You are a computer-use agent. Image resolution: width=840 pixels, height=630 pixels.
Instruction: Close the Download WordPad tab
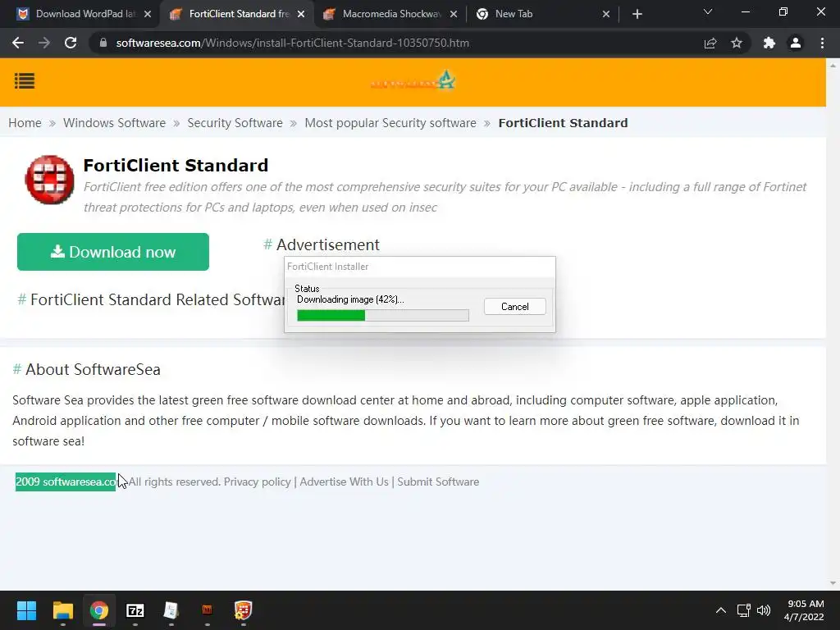coord(148,14)
